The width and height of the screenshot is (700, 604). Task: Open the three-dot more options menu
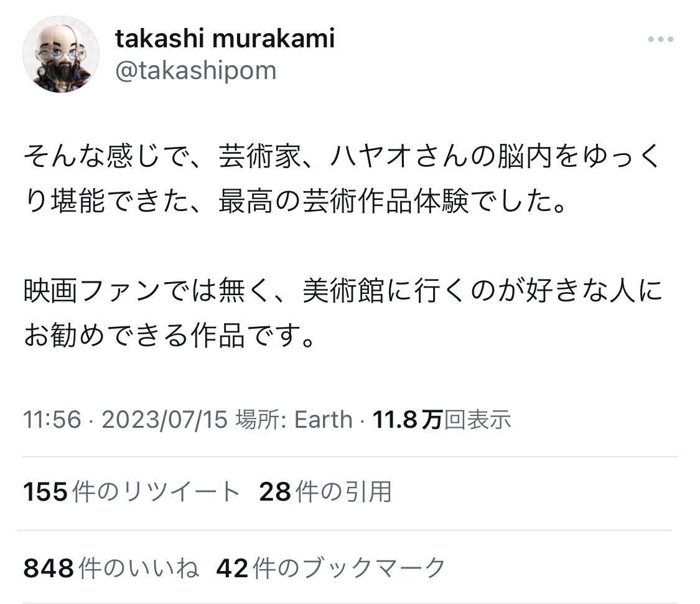coord(660,39)
